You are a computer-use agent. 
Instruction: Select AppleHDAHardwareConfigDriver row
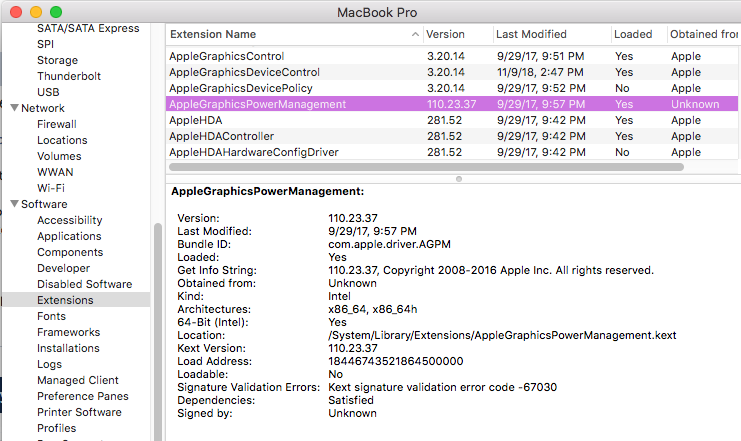pyautogui.click(x=254, y=152)
